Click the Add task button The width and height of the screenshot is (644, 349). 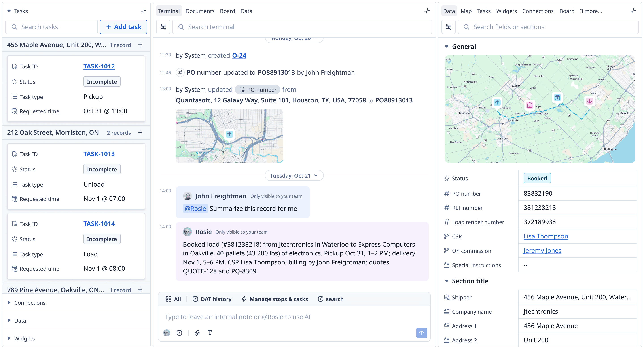point(123,27)
